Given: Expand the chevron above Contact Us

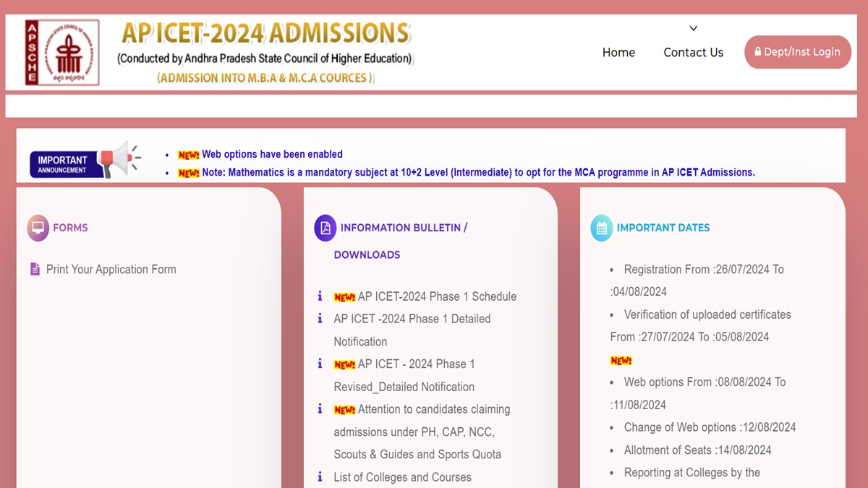Looking at the screenshot, I should [693, 29].
